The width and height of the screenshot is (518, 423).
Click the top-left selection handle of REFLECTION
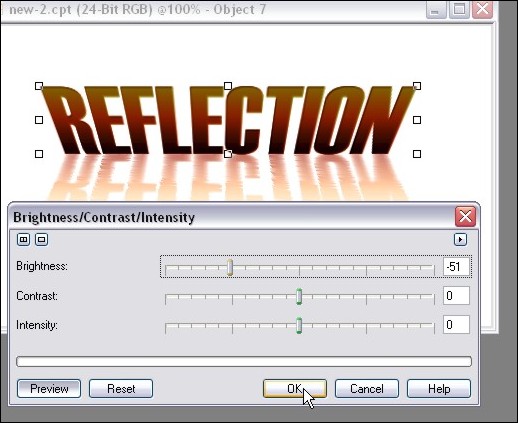click(x=39, y=86)
